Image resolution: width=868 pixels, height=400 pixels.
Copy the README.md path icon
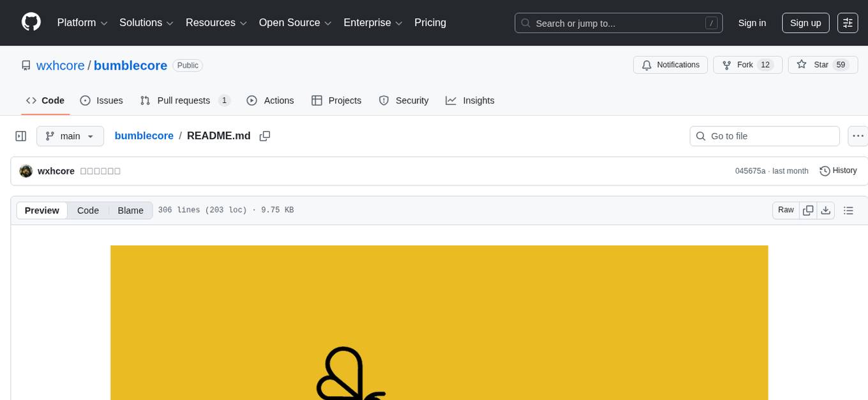(265, 136)
